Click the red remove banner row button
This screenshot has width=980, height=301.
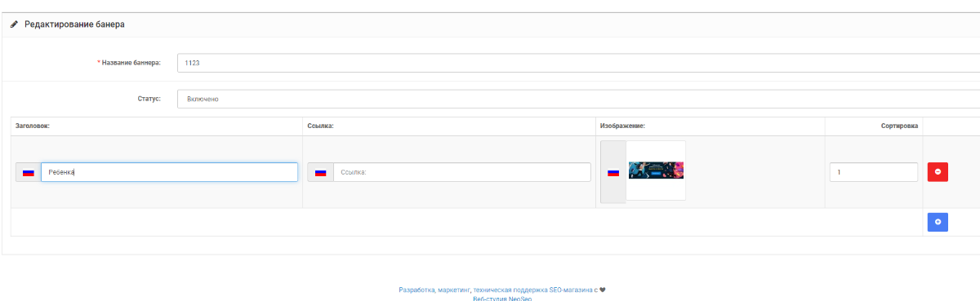click(938, 172)
